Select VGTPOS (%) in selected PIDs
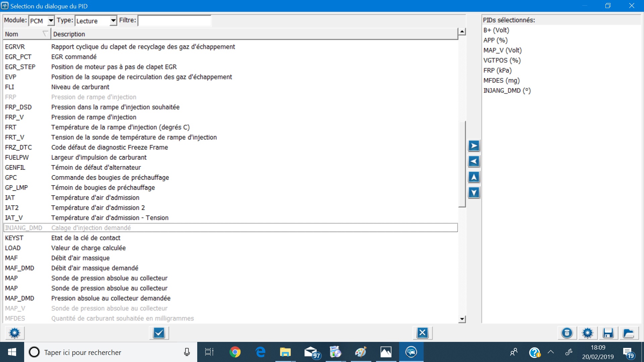 pyautogui.click(x=502, y=60)
